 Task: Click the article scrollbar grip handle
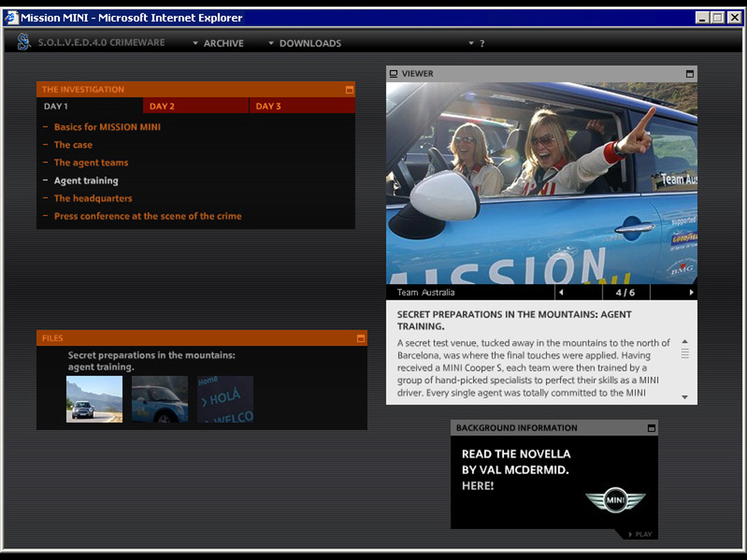click(x=684, y=353)
